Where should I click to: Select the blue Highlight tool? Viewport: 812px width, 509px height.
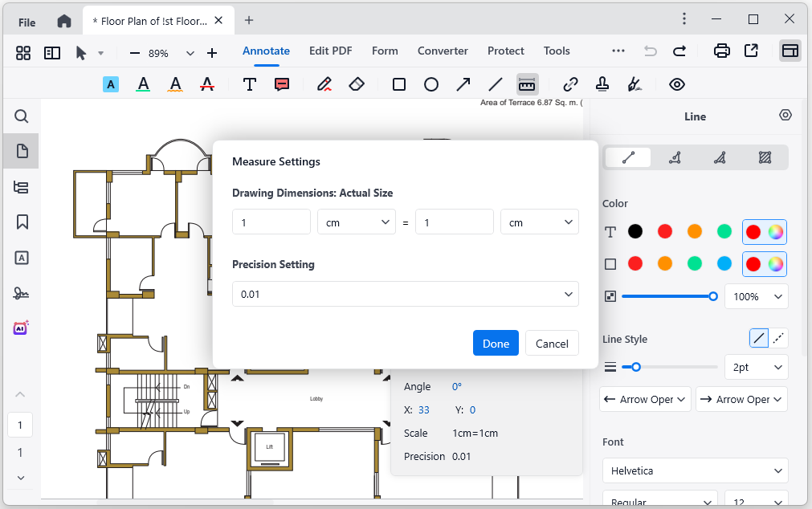point(110,83)
